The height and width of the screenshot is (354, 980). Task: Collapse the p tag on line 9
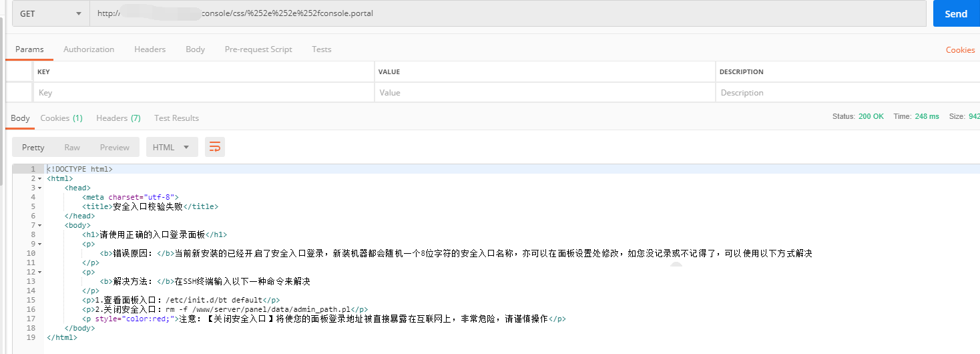(39, 244)
